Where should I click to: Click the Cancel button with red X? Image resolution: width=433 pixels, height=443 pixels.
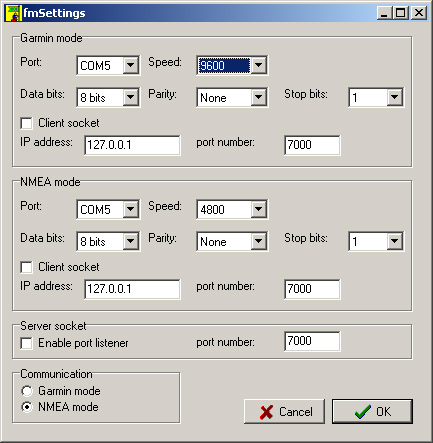pos(284,412)
